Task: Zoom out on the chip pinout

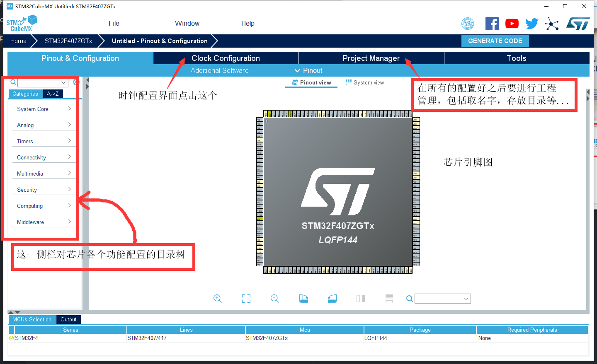Action: 275,299
